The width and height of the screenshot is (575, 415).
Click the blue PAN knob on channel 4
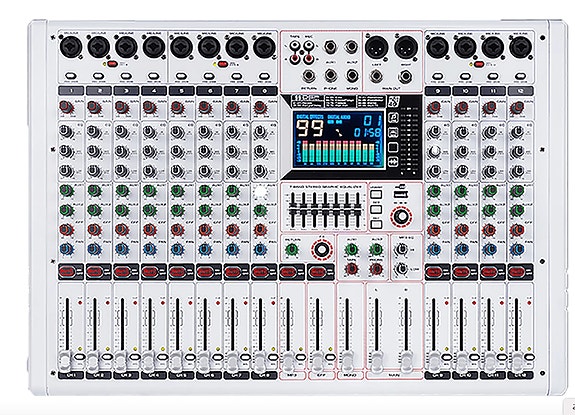[x=150, y=249]
